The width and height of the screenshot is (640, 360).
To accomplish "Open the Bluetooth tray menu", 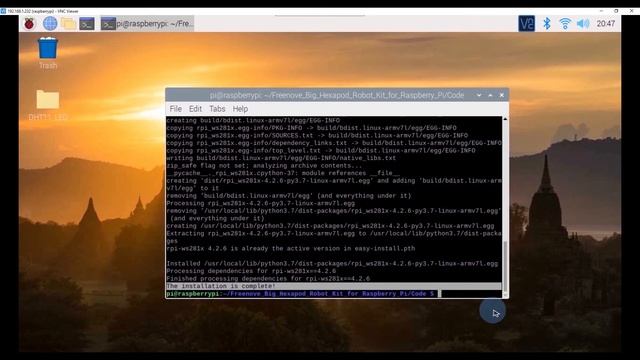I will coord(547,24).
